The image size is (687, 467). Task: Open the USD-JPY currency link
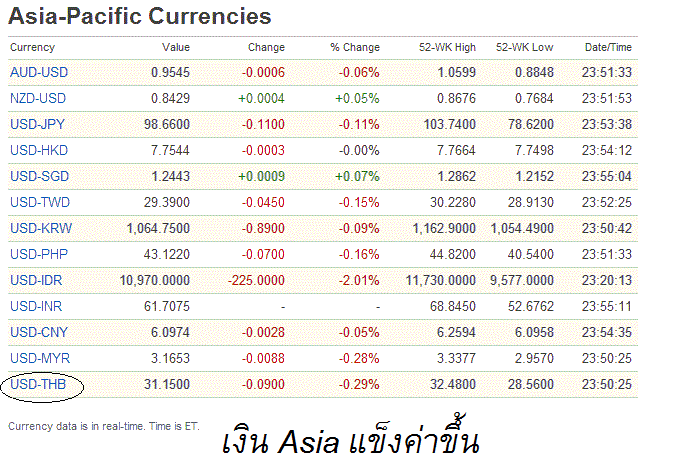[x=38, y=125]
